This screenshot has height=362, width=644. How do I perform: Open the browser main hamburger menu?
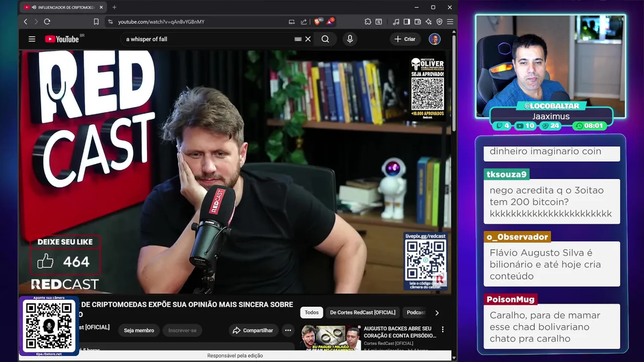coord(450,22)
